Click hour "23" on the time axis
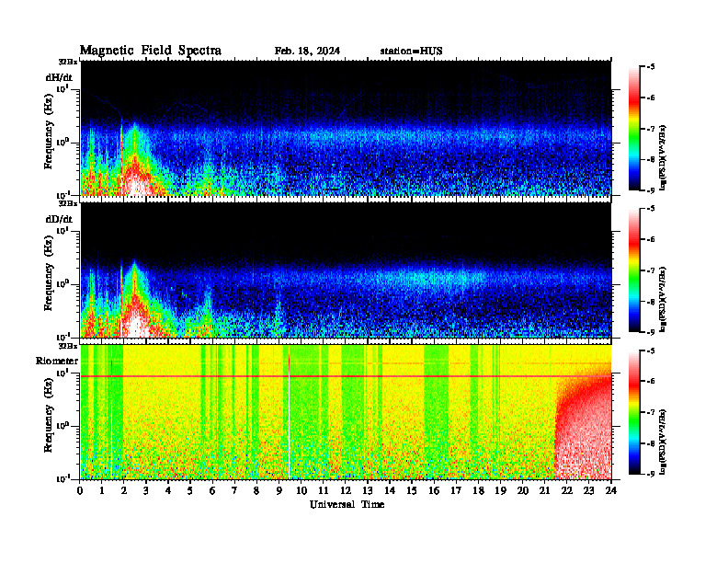Viewport: 728px width, 563px height. 588,490
